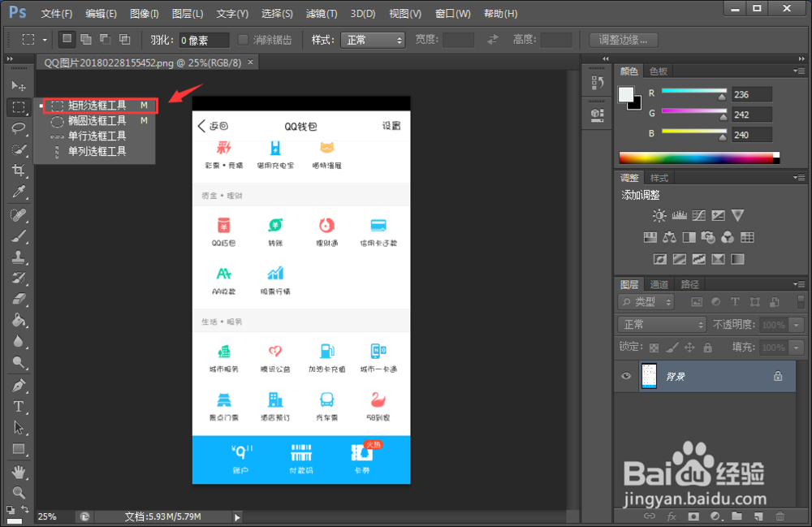
Task: Open the 样式 (style) dropdown set to 正常
Action: 373,40
